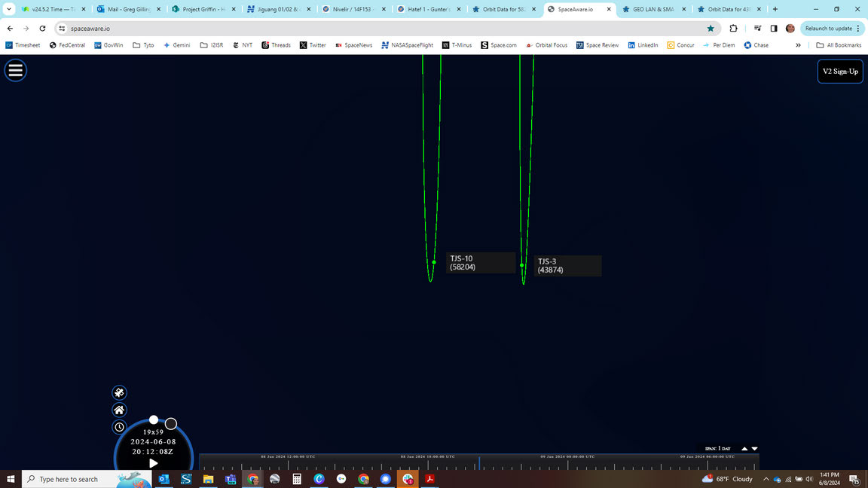Open Microsoft Teams from the taskbar
868x488 pixels.
(231, 479)
